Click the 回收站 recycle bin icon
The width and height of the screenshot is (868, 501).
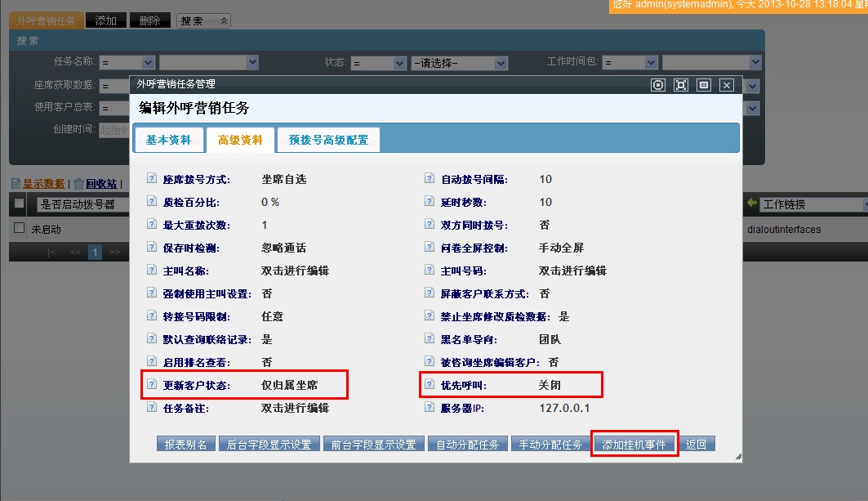click(x=79, y=184)
